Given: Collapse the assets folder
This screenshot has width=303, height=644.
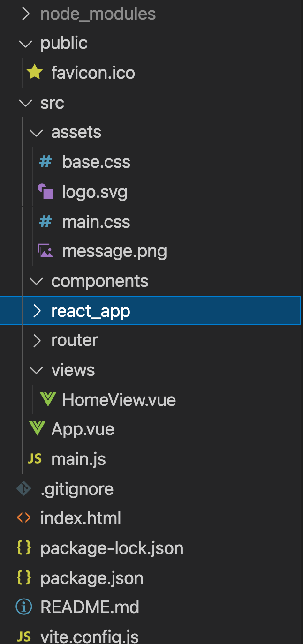Looking at the screenshot, I should click(36, 133).
